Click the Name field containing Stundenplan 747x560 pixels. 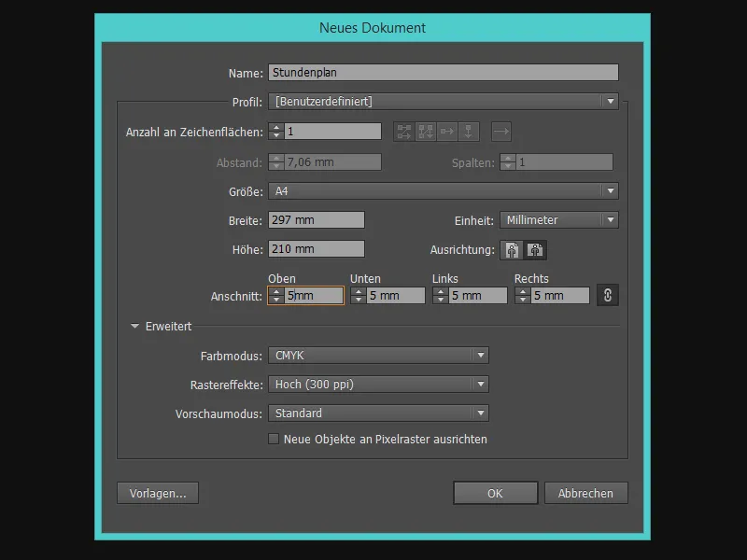coord(443,73)
